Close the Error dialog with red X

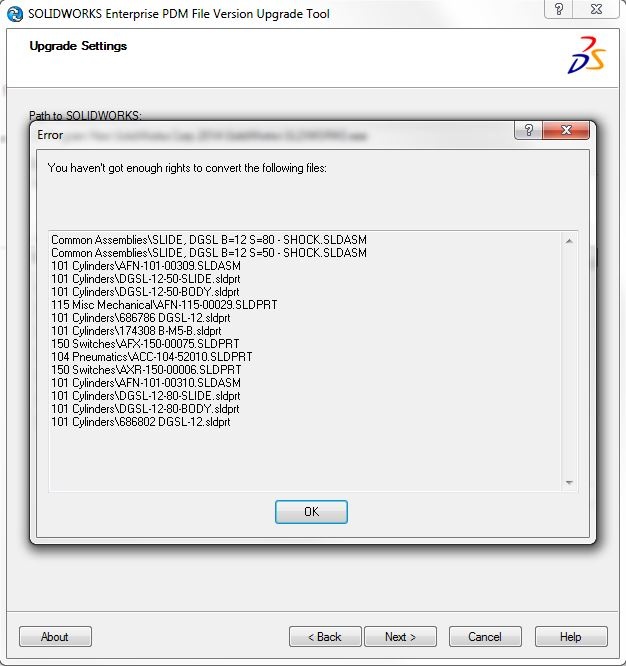pyautogui.click(x=566, y=130)
